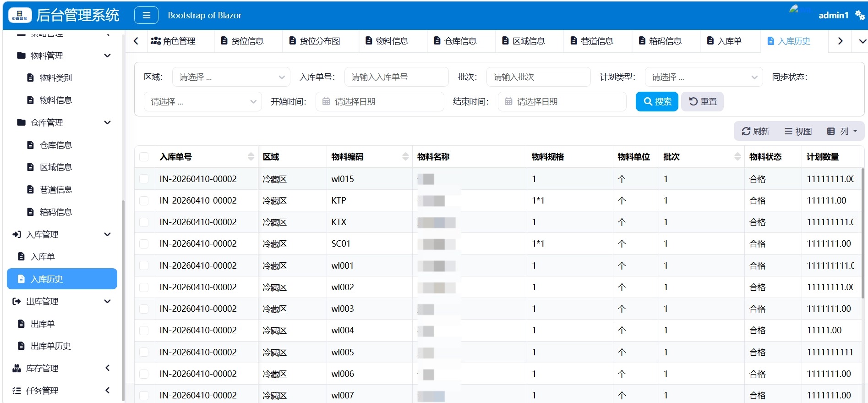Click the 批次 input field
This screenshot has width=868, height=403.
(538, 77)
